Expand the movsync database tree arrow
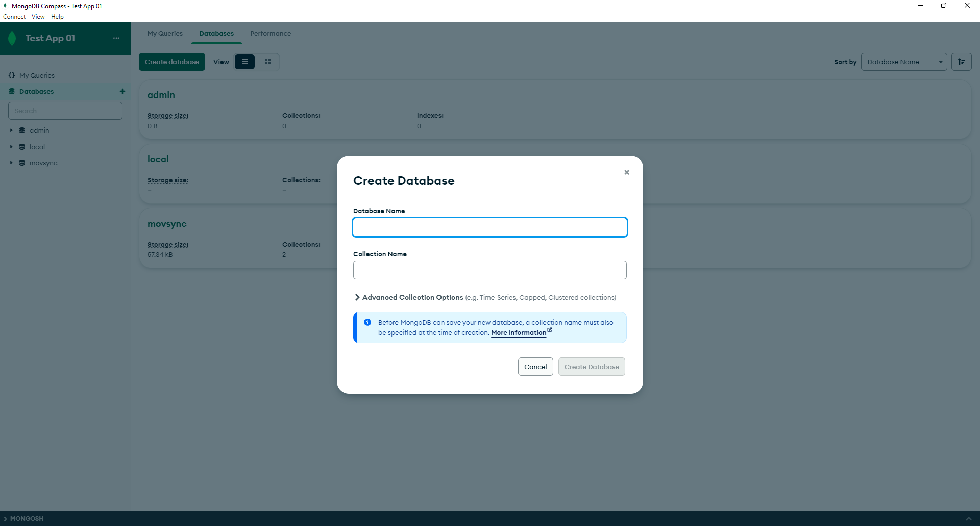 (11, 163)
